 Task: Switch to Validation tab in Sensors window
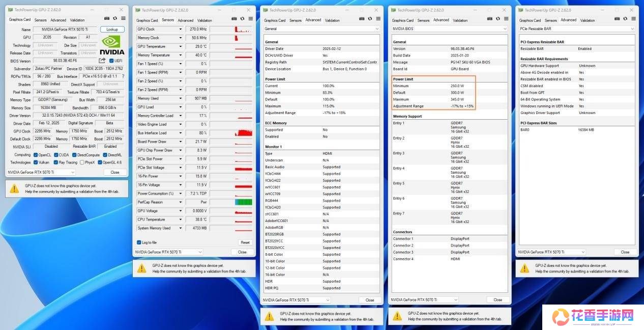click(204, 20)
